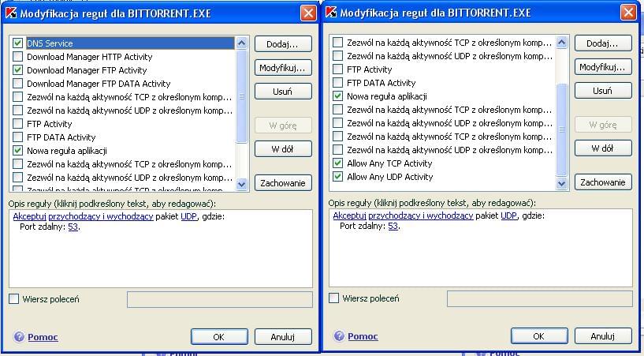This screenshot has width=644, height=356.
Task: Click the port 53 link in right dialog
Action: 393,226
